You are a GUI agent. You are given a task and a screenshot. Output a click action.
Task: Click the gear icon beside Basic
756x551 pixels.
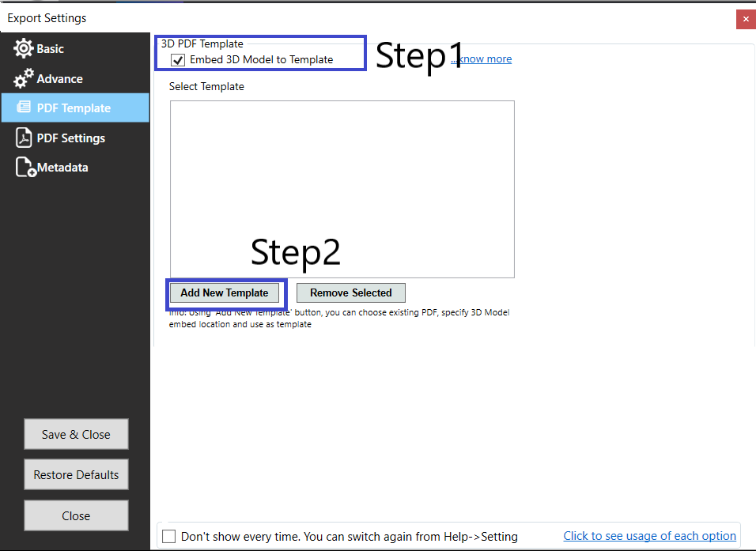(x=24, y=48)
